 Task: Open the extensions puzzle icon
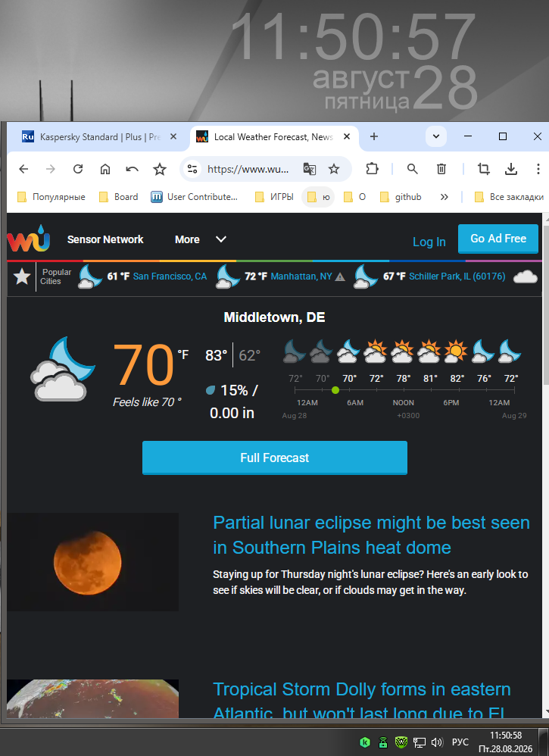click(372, 169)
